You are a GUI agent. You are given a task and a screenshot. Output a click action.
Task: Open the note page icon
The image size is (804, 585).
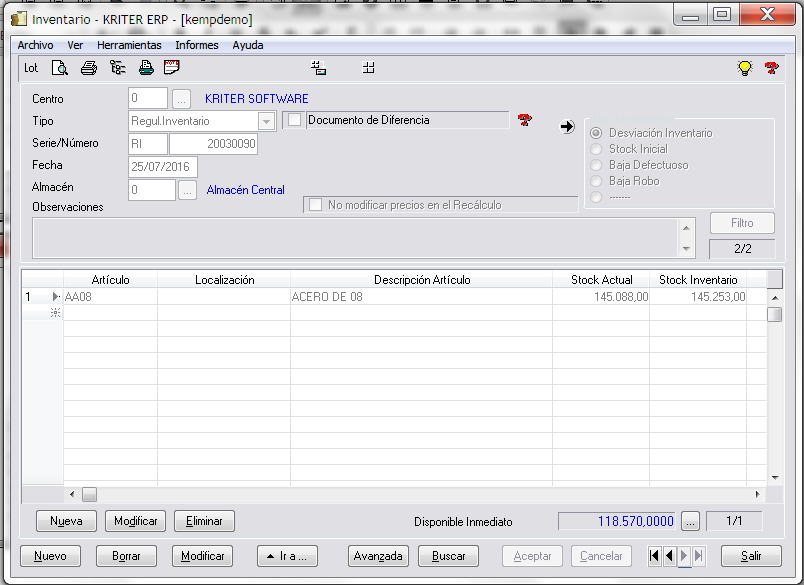click(x=171, y=67)
